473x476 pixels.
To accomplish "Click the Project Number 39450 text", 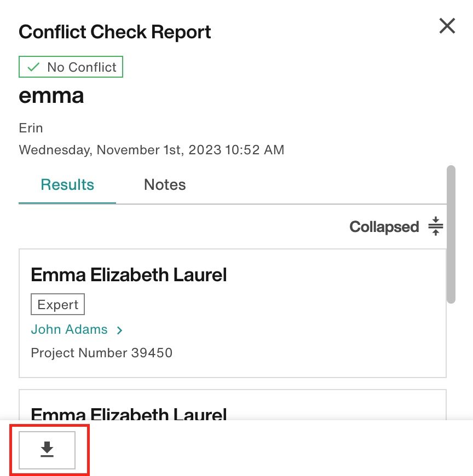I will [x=102, y=353].
